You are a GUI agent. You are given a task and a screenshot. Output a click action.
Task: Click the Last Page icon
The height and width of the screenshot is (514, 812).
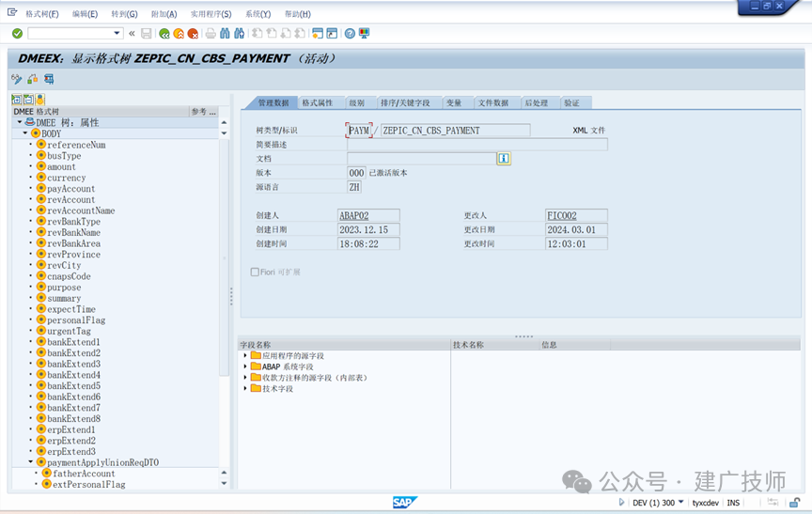click(x=299, y=34)
